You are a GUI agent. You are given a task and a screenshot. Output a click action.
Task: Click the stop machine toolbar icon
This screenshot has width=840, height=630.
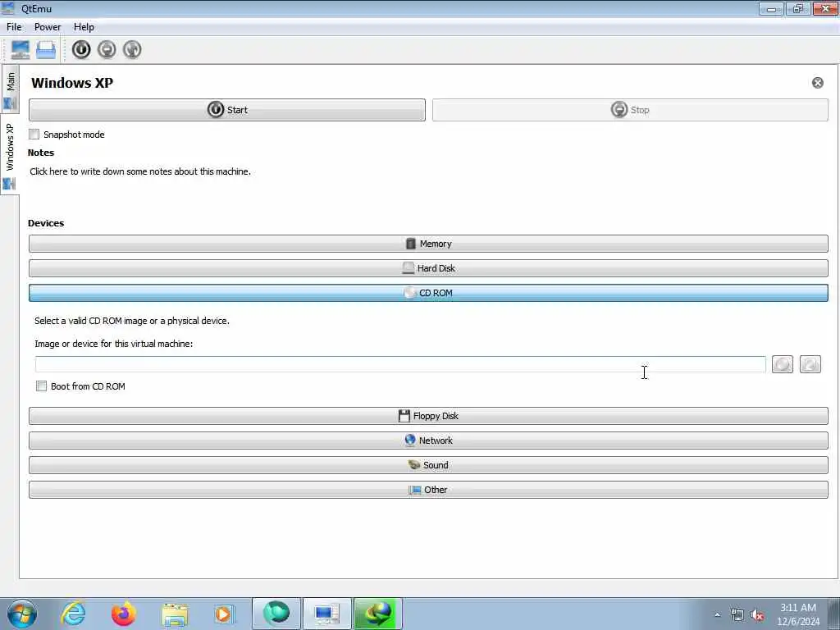click(107, 50)
